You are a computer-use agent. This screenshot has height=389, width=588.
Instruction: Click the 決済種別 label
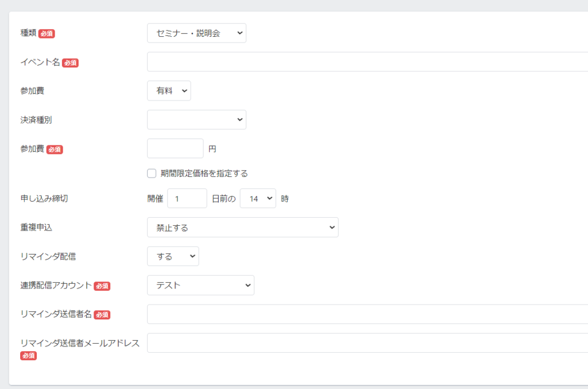tap(36, 120)
